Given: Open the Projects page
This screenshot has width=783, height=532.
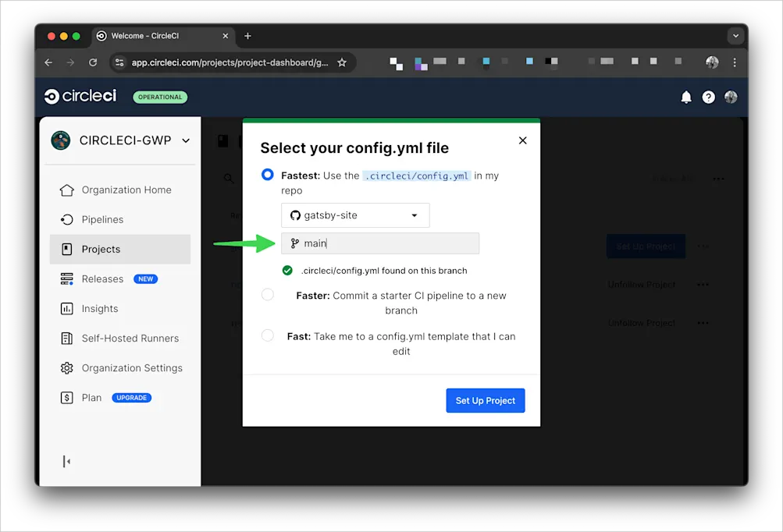Looking at the screenshot, I should point(120,249).
